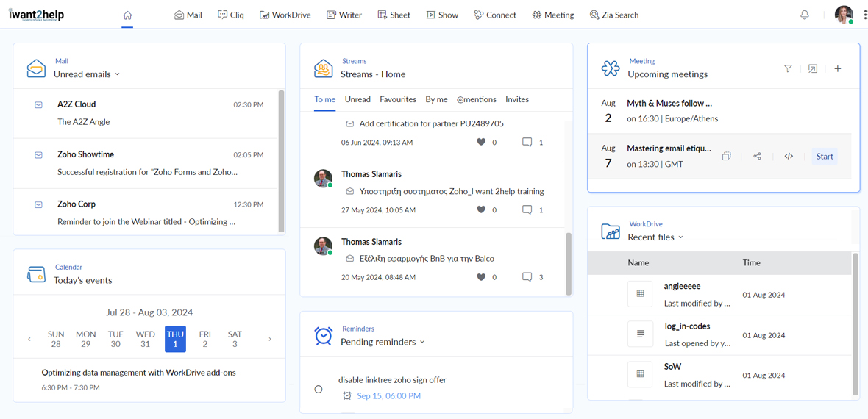868x419 pixels.
Task: Open Meeting from top navigation
Action: pyautogui.click(x=553, y=15)
